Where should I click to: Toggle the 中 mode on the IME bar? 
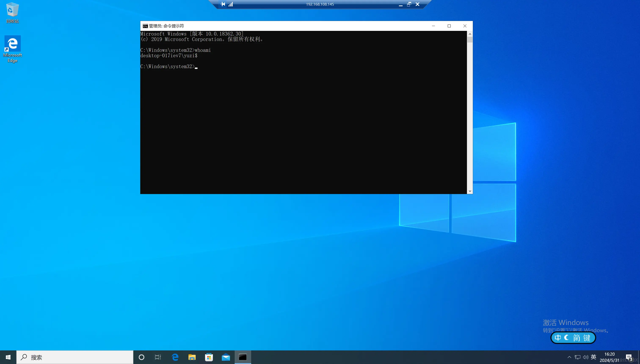[x=558, y=338]
